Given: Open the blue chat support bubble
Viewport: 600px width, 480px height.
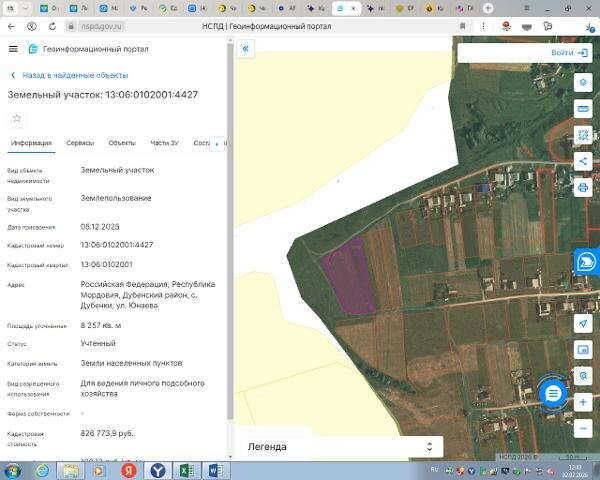Looking at the screenshot, I should click(x=553, y=393).
